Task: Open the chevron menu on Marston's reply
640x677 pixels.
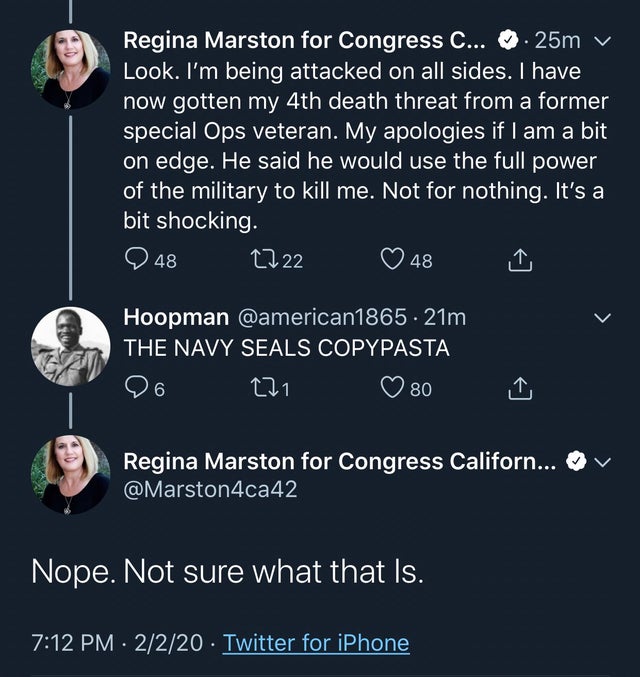Action: click(x=601, y=462)
